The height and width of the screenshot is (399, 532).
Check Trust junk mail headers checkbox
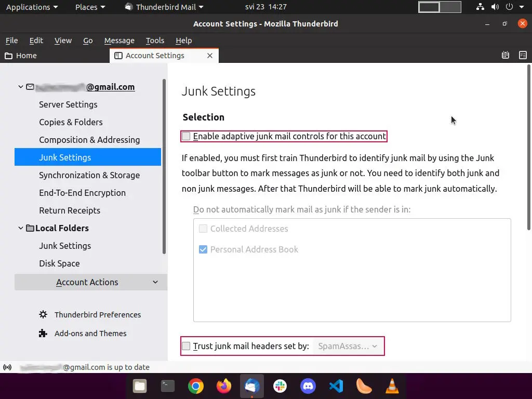pos(186,346)
